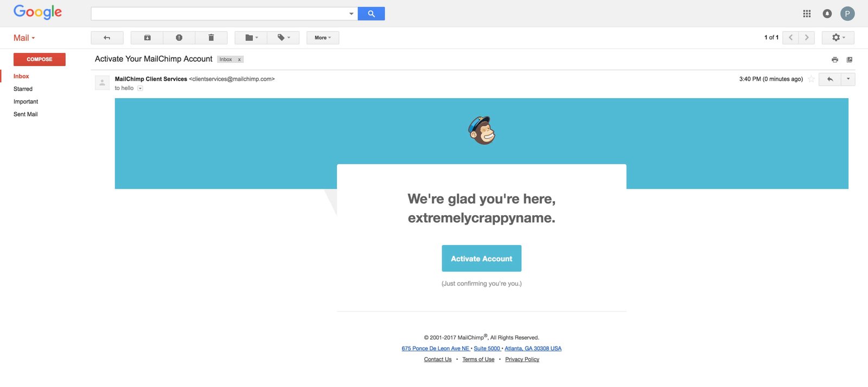Click the Activate Account button

pyautogui.click(x=482, y=259)
